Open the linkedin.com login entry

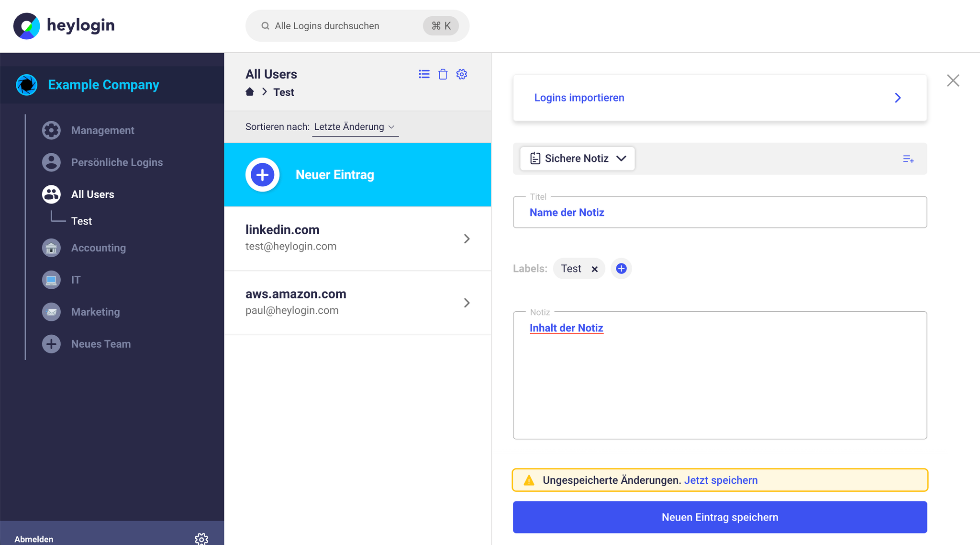coord(357,238)
